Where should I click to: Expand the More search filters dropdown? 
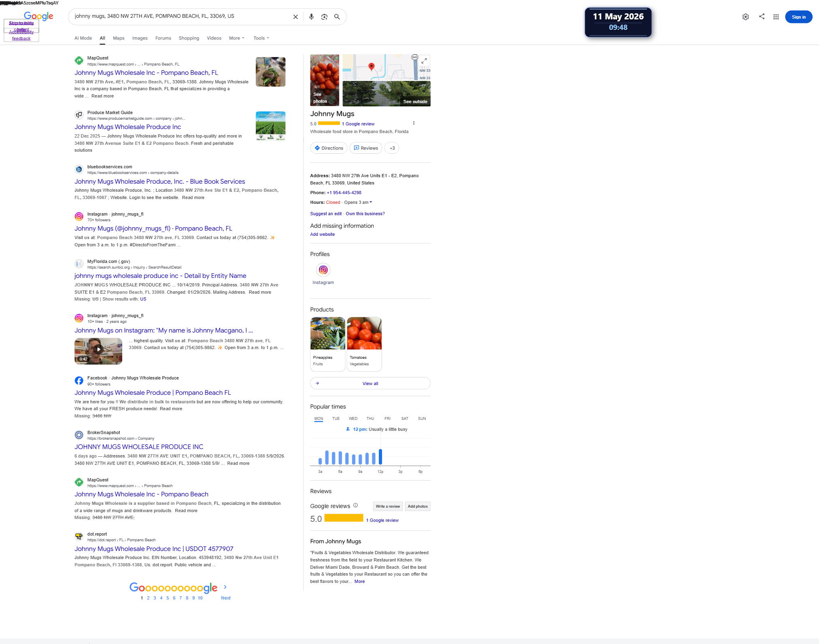pos(237,38)
